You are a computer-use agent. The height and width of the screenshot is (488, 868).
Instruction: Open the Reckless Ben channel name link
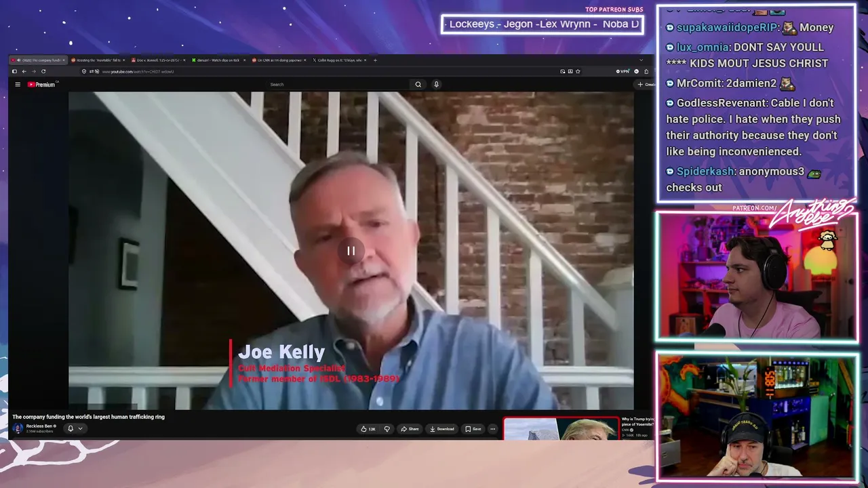coord(39,426)
